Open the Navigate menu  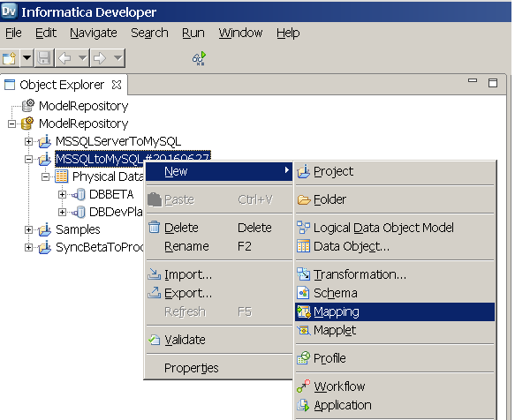coord(94,33)
